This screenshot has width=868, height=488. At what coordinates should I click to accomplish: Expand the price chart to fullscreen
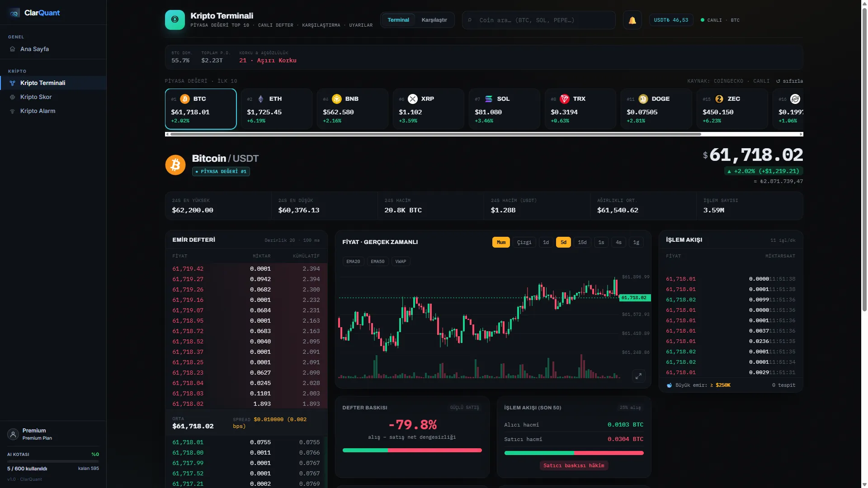click(638, 376)
